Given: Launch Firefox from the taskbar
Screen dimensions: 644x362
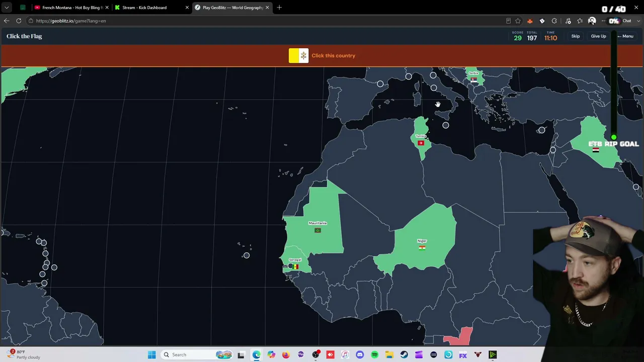Looking at the screenshot, I should click(286, 355).
